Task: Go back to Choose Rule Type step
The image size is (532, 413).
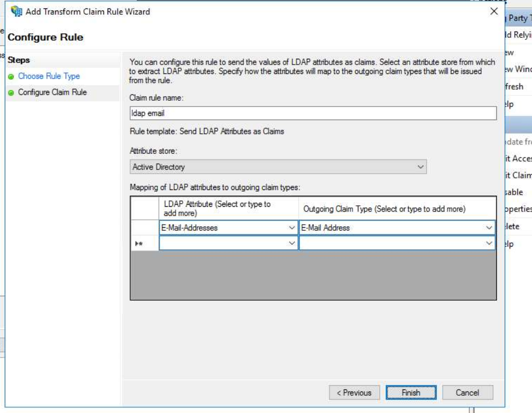Action: pyautogui.click(x=49, y=76)
